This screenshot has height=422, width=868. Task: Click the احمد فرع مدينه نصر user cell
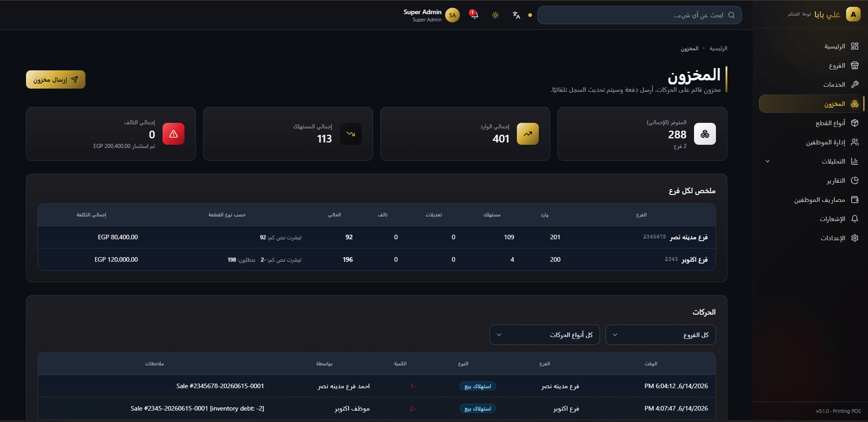344,386
